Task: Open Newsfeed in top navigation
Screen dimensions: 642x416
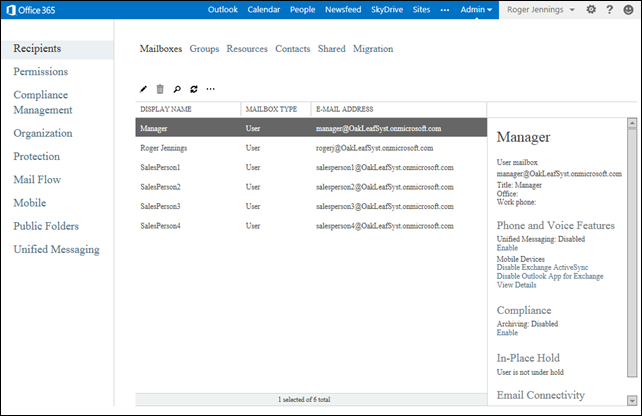Action: coord(343,9)
